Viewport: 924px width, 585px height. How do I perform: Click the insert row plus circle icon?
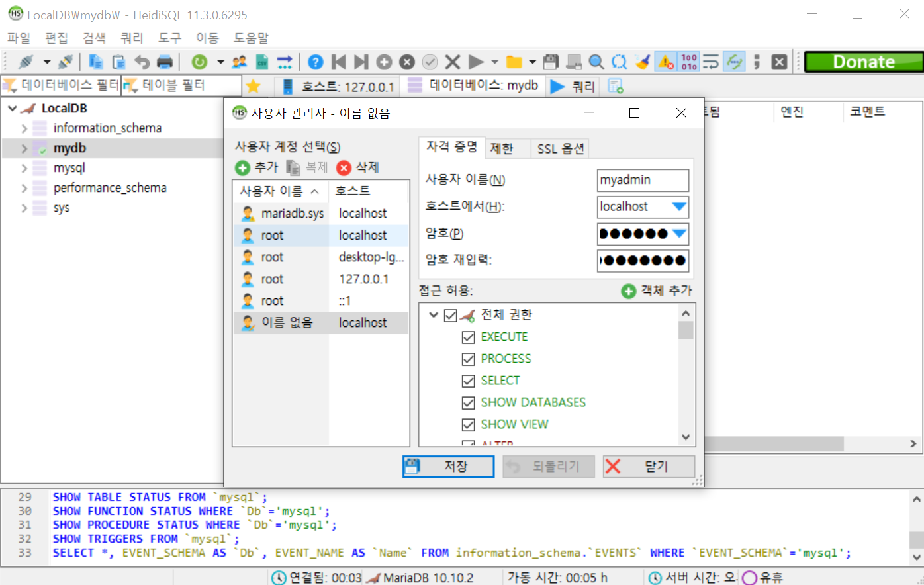pos(384,62)
